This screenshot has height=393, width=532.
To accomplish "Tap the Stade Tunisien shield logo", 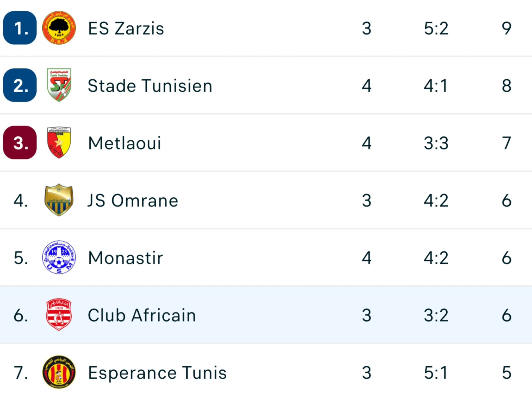I will click(59, 85).
